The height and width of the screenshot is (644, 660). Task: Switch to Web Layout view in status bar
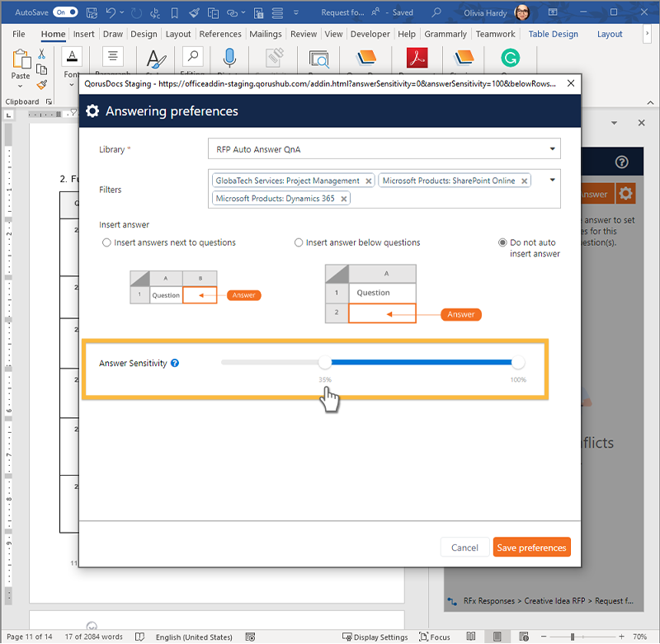(524, 637)
